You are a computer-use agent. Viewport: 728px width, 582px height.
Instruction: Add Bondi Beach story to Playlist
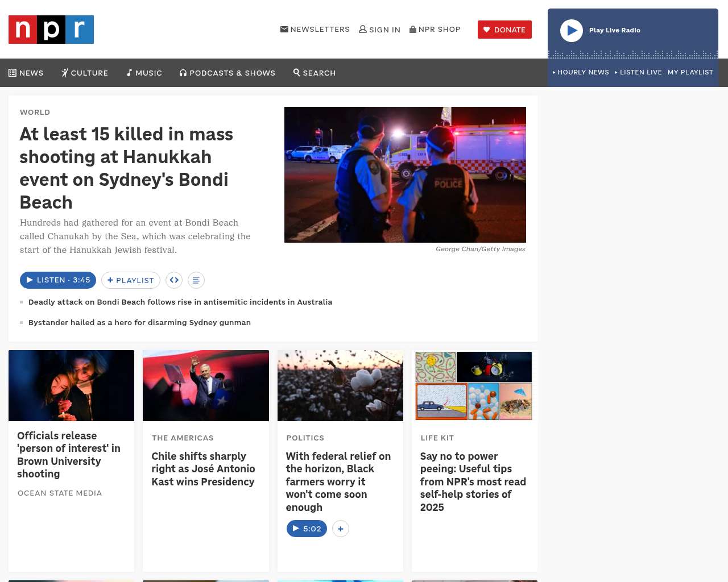pos(131,280)
